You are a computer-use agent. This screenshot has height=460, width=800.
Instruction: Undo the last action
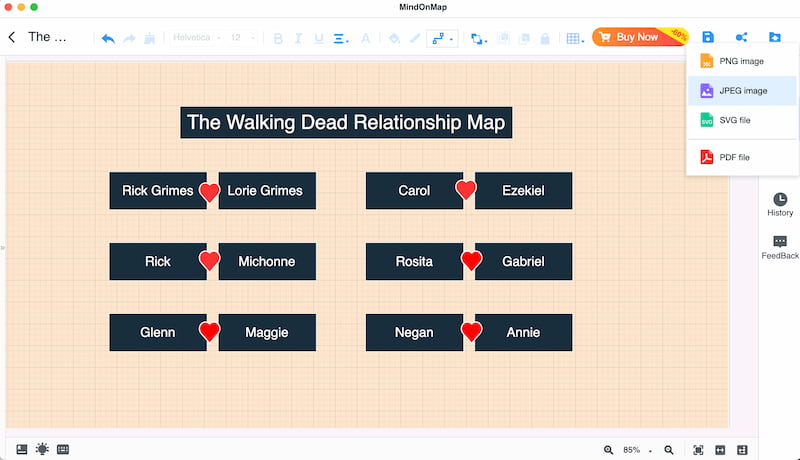pyautogui.click(x=108, y=38)
